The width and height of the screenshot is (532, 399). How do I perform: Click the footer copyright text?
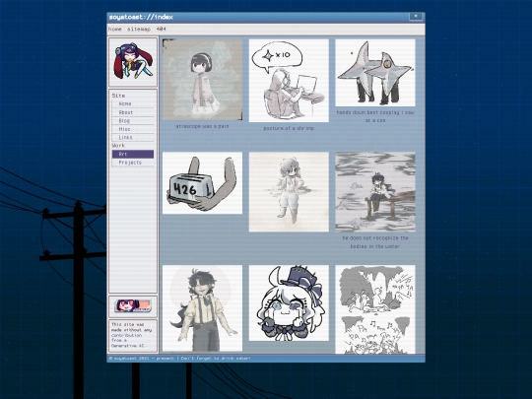tap(180, 359)
